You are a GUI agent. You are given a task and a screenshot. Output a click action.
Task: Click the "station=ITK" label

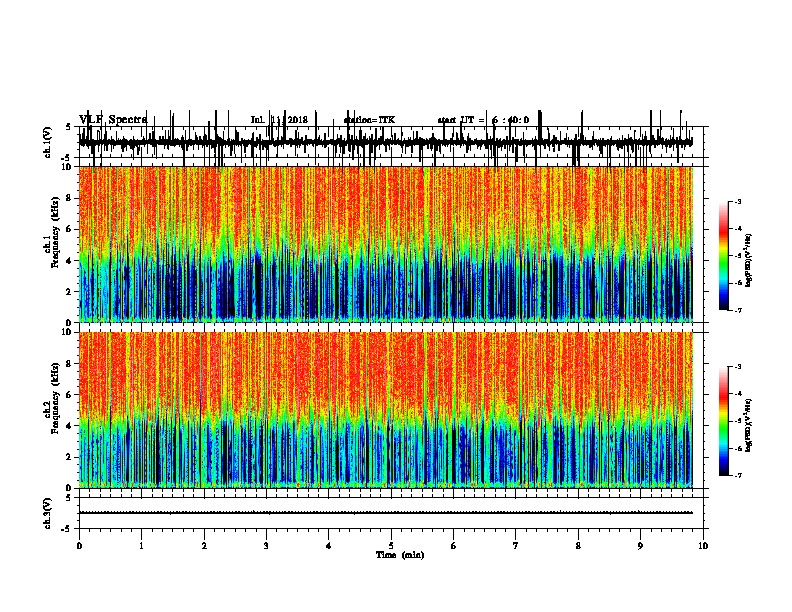tap(369, 120)
